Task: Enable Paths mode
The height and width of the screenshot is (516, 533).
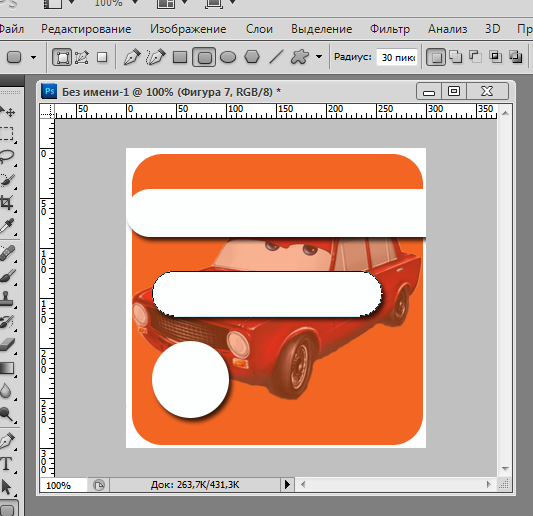Action: [x=82, y=57]
